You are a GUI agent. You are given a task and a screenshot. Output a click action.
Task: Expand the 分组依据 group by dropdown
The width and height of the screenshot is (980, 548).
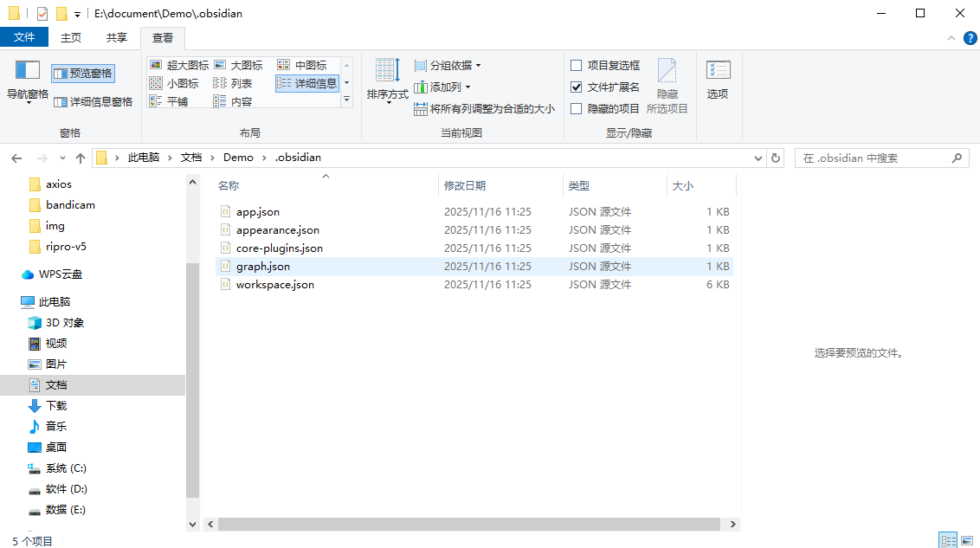[448, 65]
